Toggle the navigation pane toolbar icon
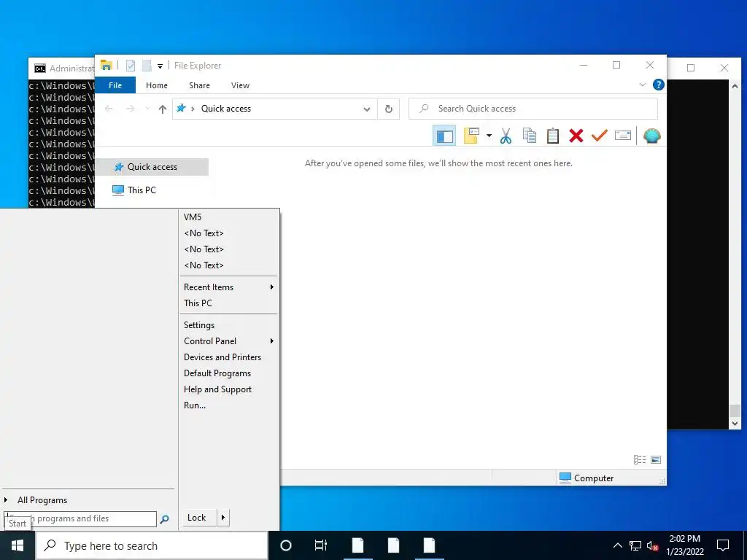Image resolution: width=747 pixels, height=560 pixels. [x=444, y=136]
